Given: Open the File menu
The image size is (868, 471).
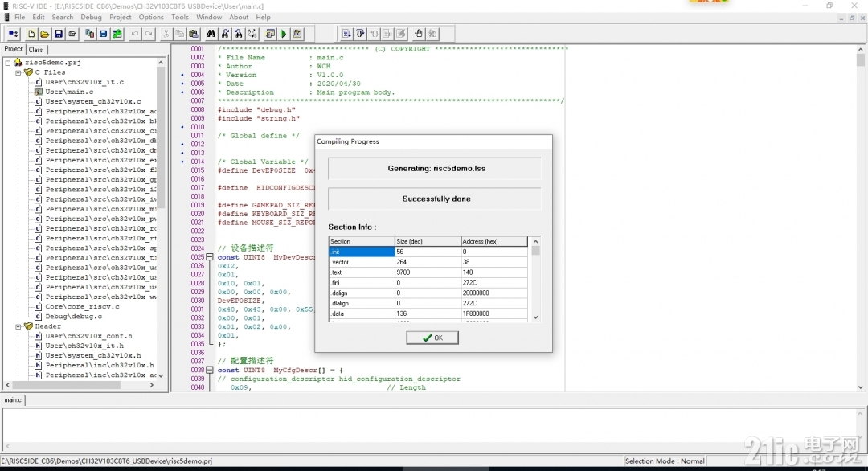Looking at the screenshot, I should (20, 17).
